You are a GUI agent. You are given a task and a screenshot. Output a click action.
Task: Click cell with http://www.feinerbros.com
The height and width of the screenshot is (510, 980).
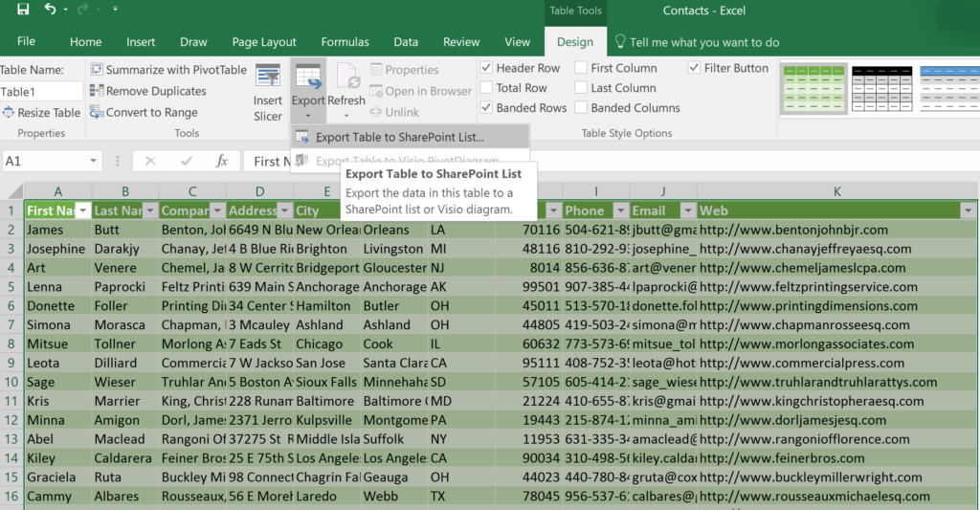836,458
